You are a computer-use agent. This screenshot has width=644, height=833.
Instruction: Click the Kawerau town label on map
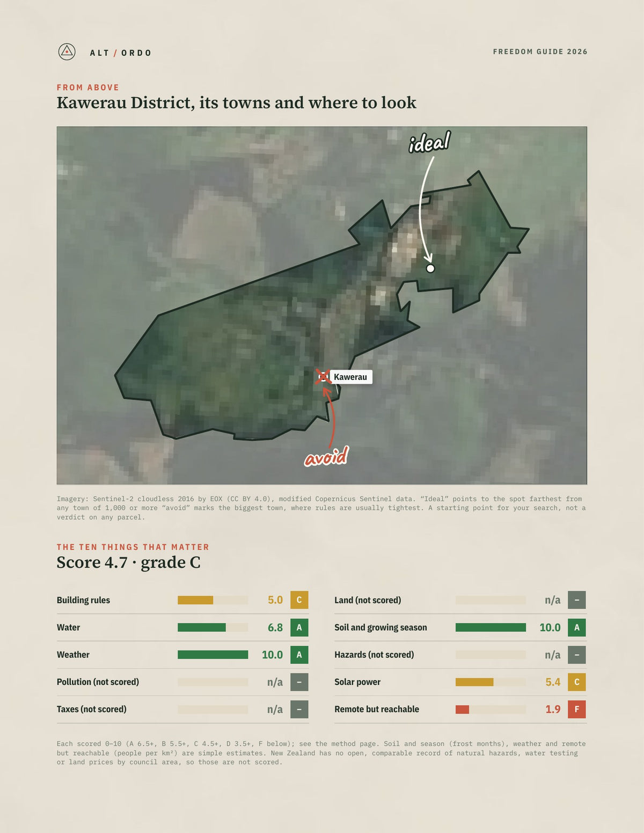tap(350, 377)
